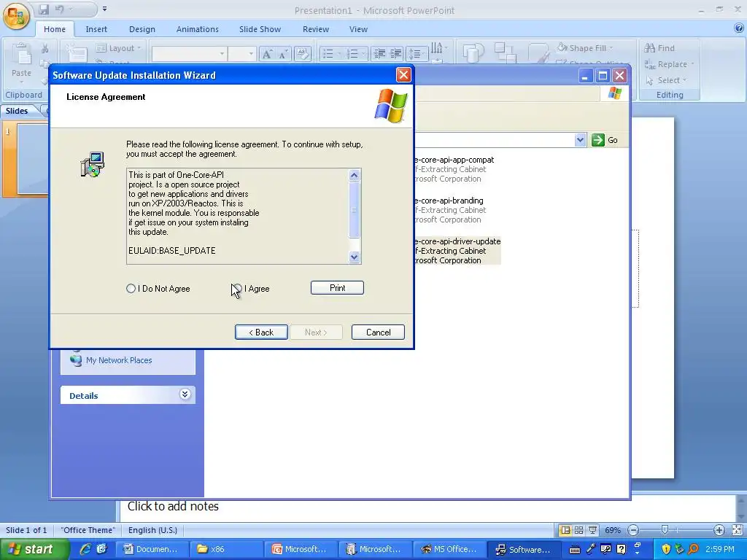Viewport: 747px width, 560px height.
Task: Click the MS Office taskbar button
Action: coord(449,549)
